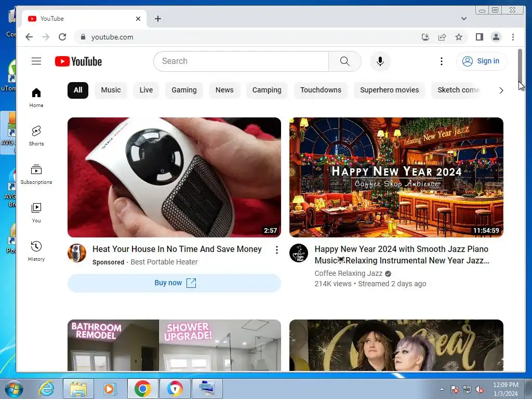Open the Happy New Year 2024 thumbnail
532x399 pixels.
tap(396, 177)
